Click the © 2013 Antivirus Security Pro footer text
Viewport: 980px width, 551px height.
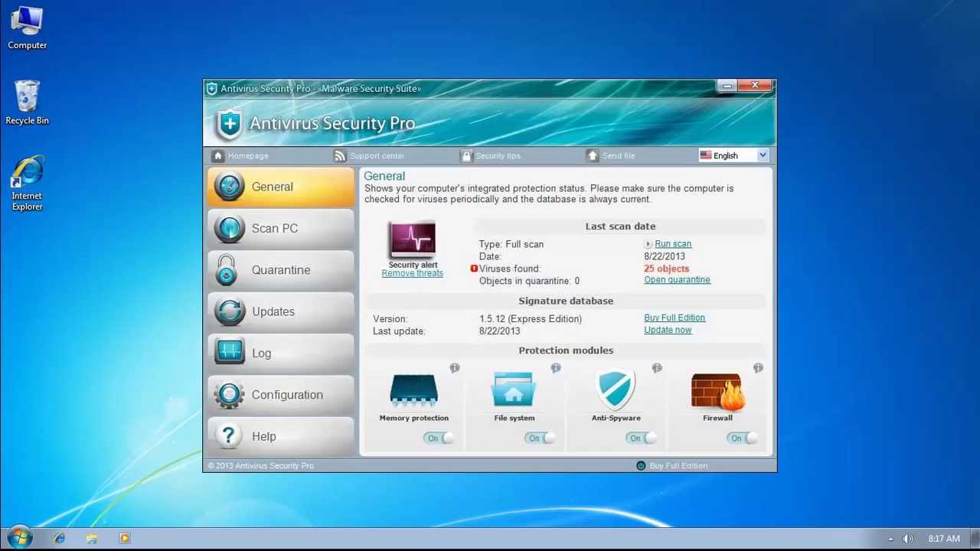tap(261, 465)
